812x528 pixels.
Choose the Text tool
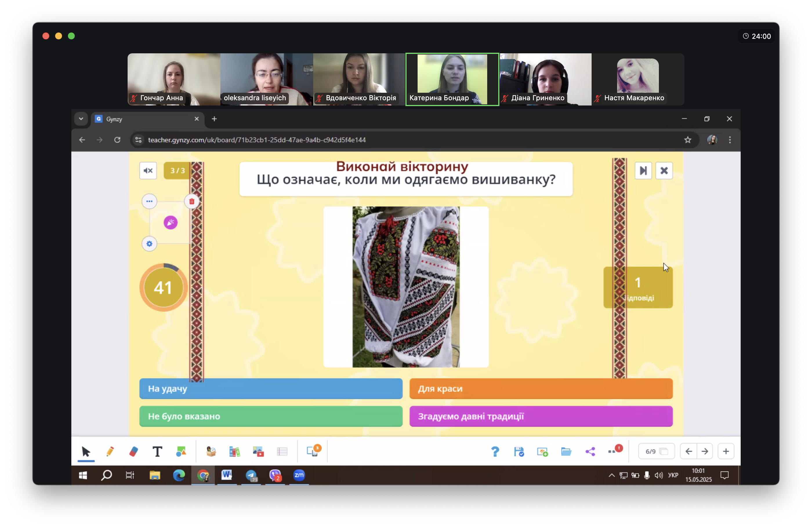(x=157, y=451)
